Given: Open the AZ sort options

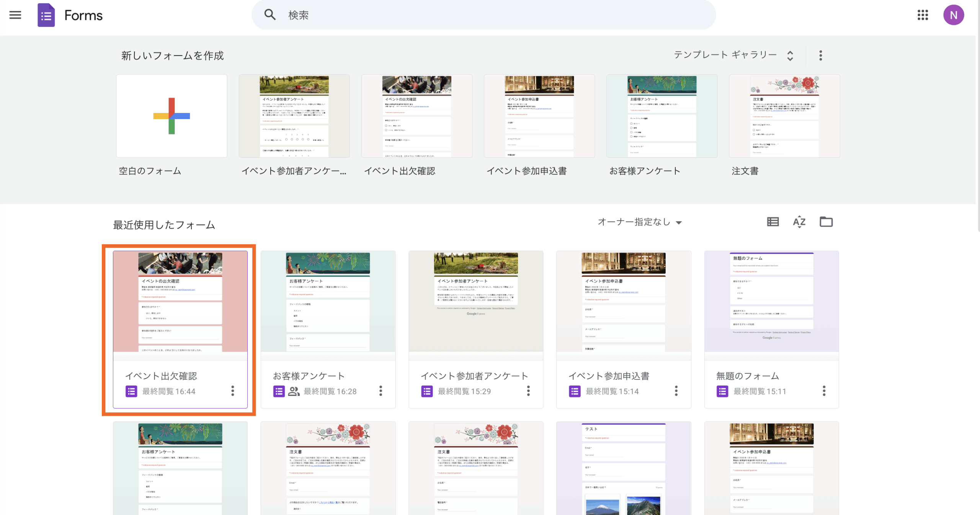Looking at the screenshot, I should [x=799, y=222].
